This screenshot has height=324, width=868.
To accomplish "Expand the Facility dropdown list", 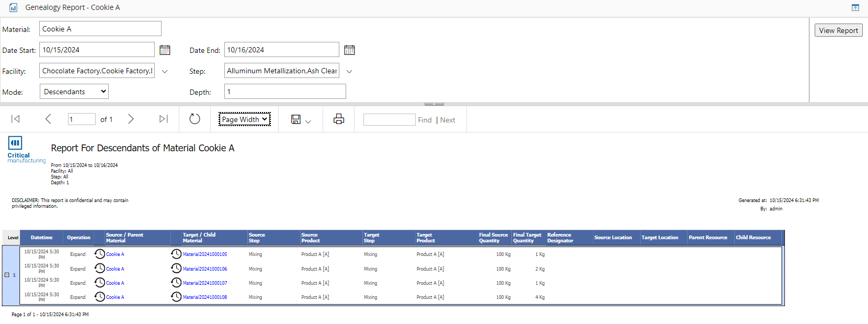I will [x=165, y=71].
